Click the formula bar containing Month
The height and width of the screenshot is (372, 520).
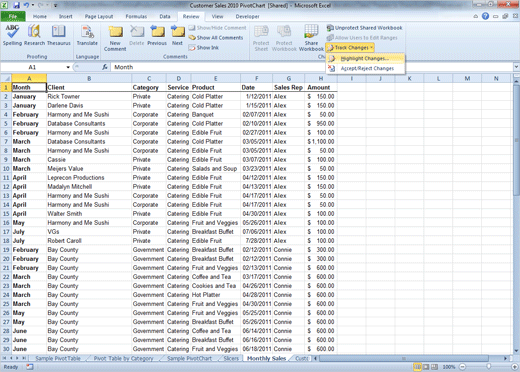(312, 67)
